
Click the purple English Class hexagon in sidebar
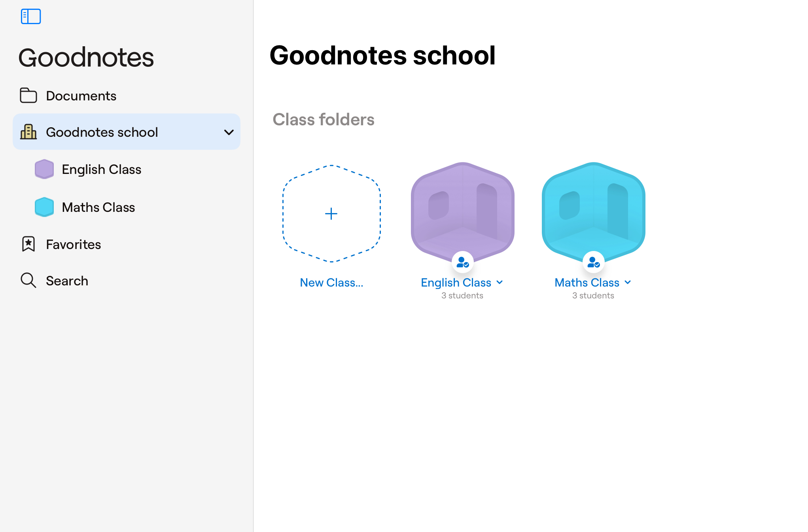click(x=44, y=169)
